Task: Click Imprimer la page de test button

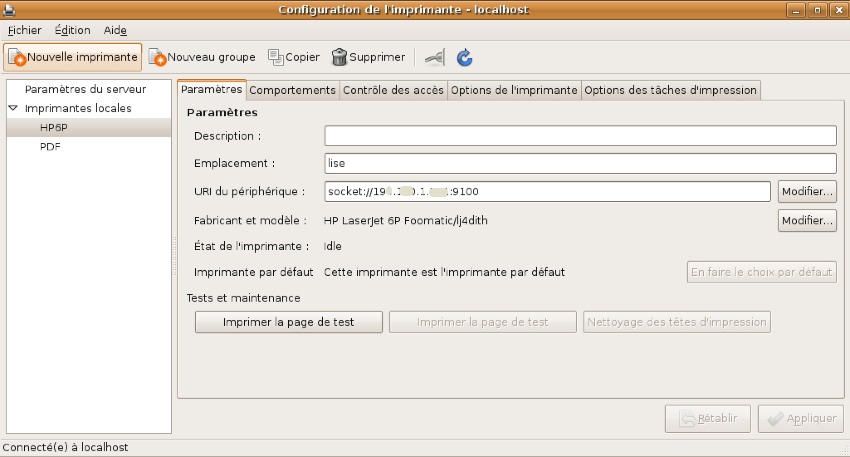Action: (x=288, y=322)
